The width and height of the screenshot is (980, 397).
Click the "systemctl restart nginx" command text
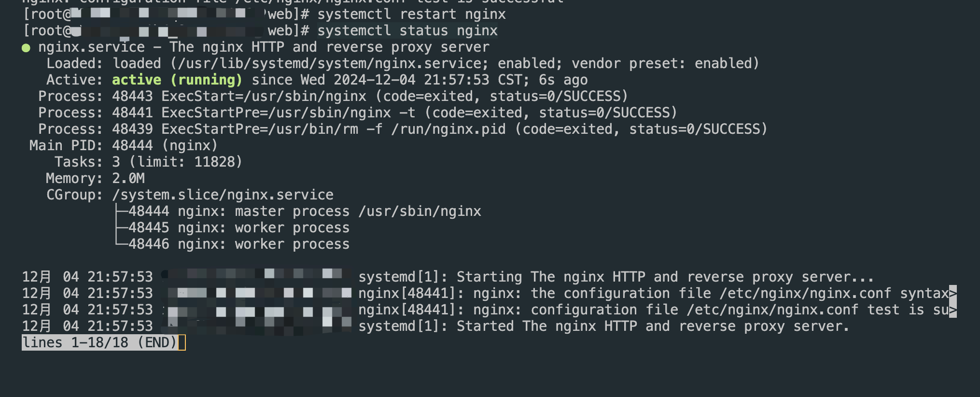[x=411, y=14]
